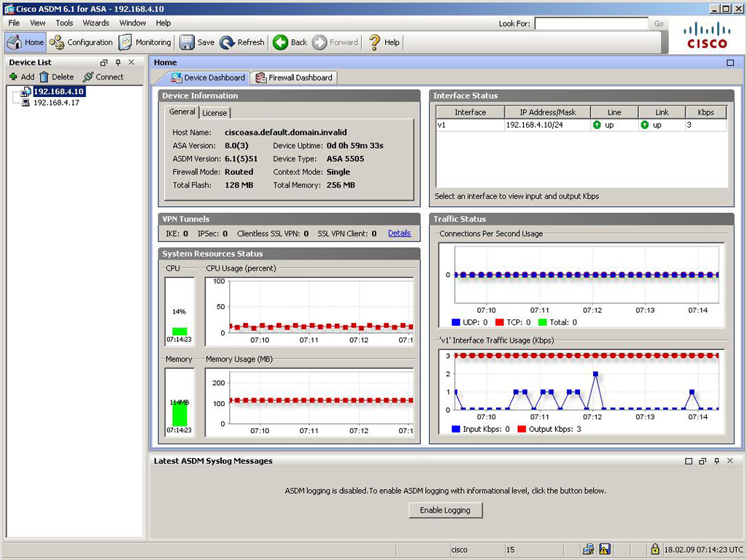Click the Go search button
Screen dimensions: 747x560
pyautogui.click(x=659, y=23)
